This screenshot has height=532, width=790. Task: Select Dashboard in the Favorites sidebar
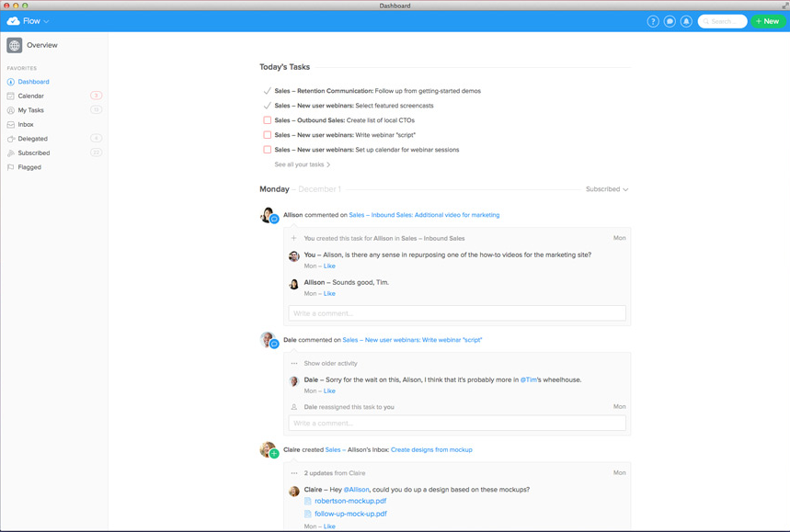point(33,81)
